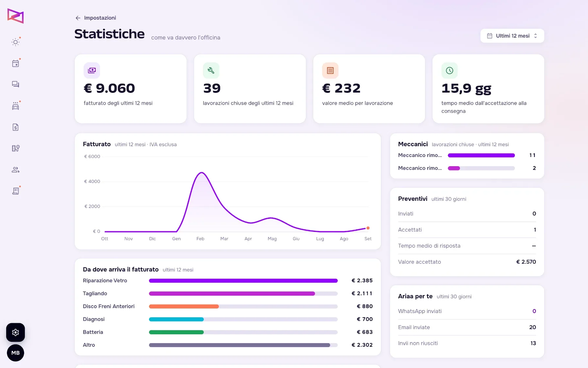Image resolution: width=588 pixels, height=368 pixels.
Task: Click the clock icon on tempo medio card
Action: click(449, 70)
